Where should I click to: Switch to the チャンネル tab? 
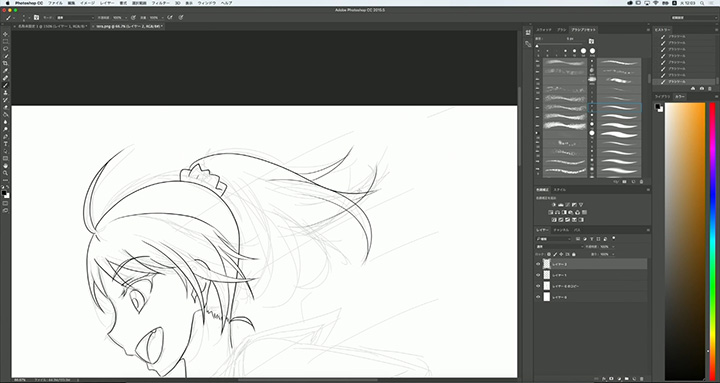561,230
